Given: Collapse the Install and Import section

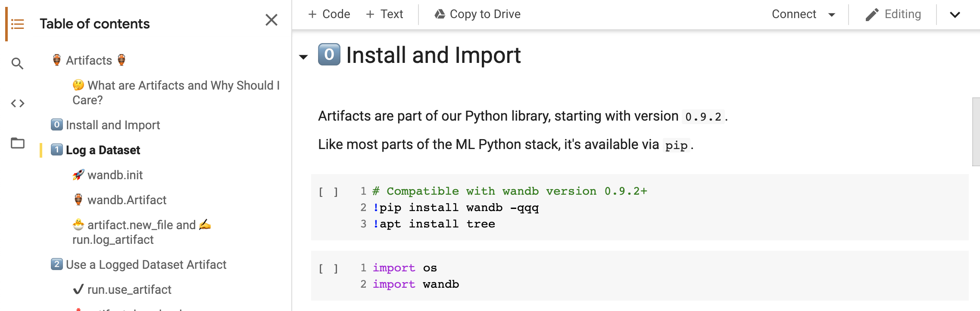Looking at the screenshot, I should coord(303,57).
